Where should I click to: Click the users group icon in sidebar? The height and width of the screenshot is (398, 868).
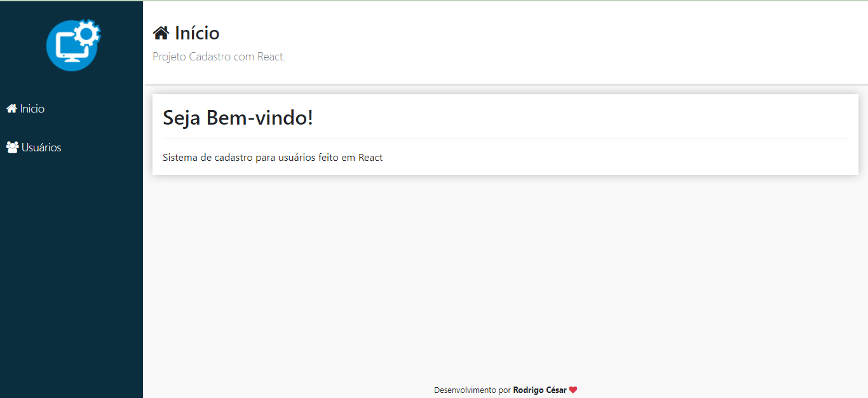click(x=13, y=148)
